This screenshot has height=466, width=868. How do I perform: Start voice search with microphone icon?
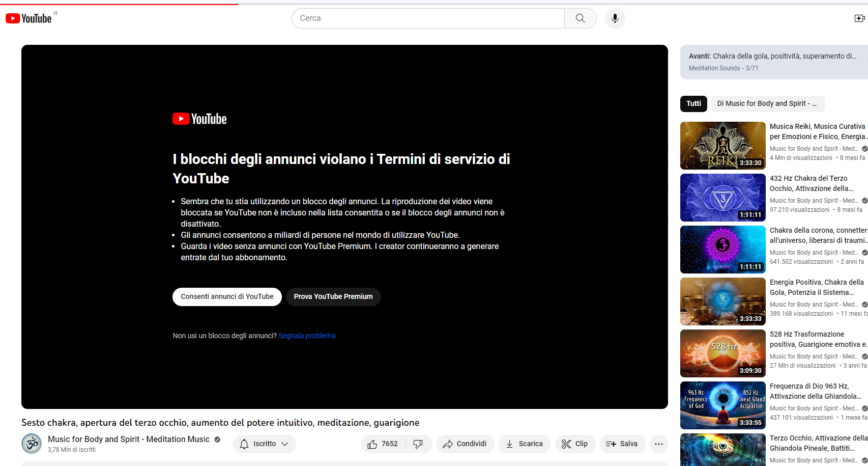(x=615, y=18)
